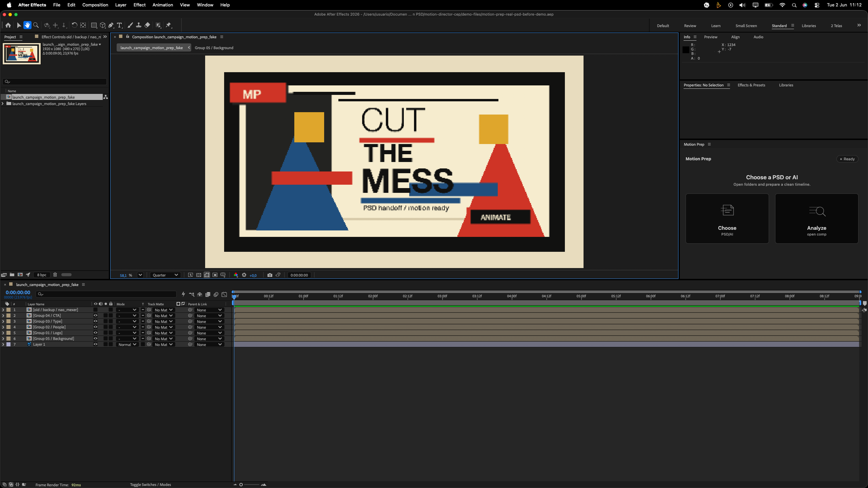Open the Composition menu
868x488 pixels.
click(x=95, y=5)
